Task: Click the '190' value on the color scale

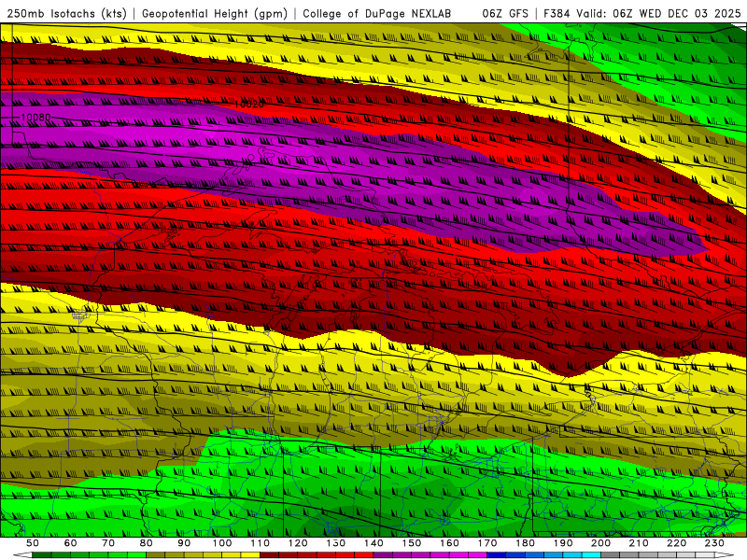Action: pyautogui.click(x=563, y=543)
